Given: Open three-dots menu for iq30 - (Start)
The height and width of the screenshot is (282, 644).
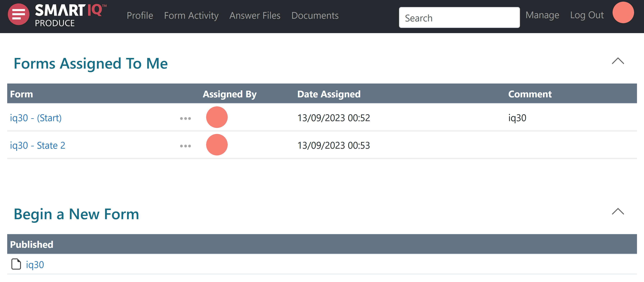Looking at the screenshot, I should pos(185,118).
